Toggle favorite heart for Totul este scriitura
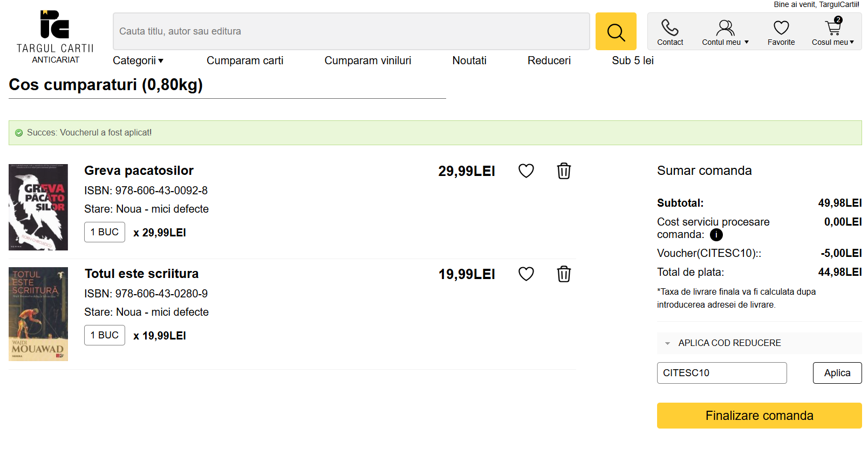868x455 pixels. coord(526,274)
